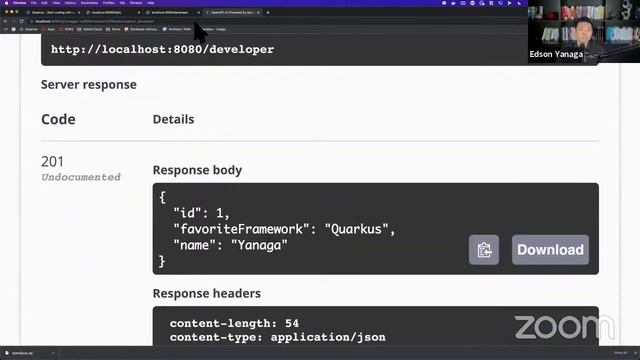Click the Code column header
Screen dimensions: 640x360
coord(58,119)
